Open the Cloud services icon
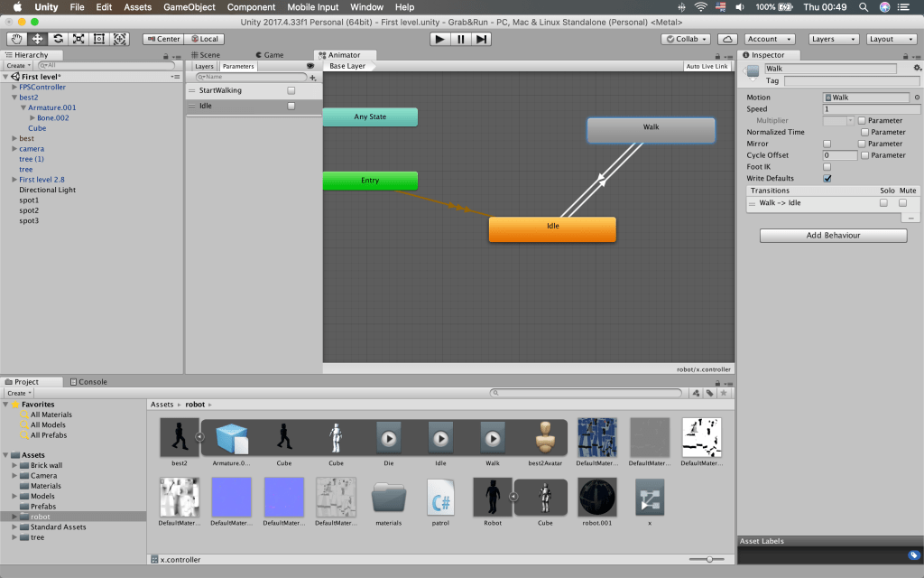 (x=728, y=39)
